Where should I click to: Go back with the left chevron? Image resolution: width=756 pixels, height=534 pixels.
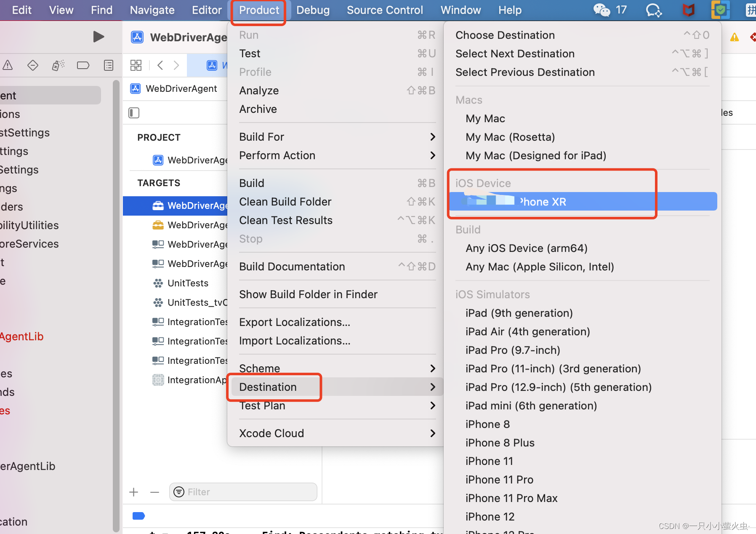coord(160,65)
